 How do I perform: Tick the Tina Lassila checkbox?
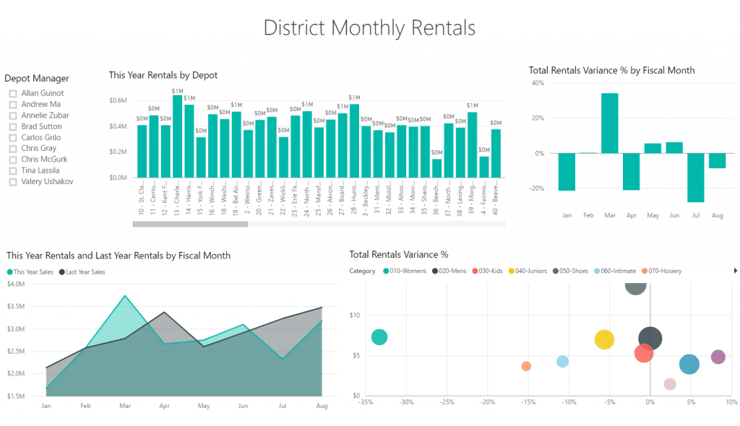tap(13, 171)
